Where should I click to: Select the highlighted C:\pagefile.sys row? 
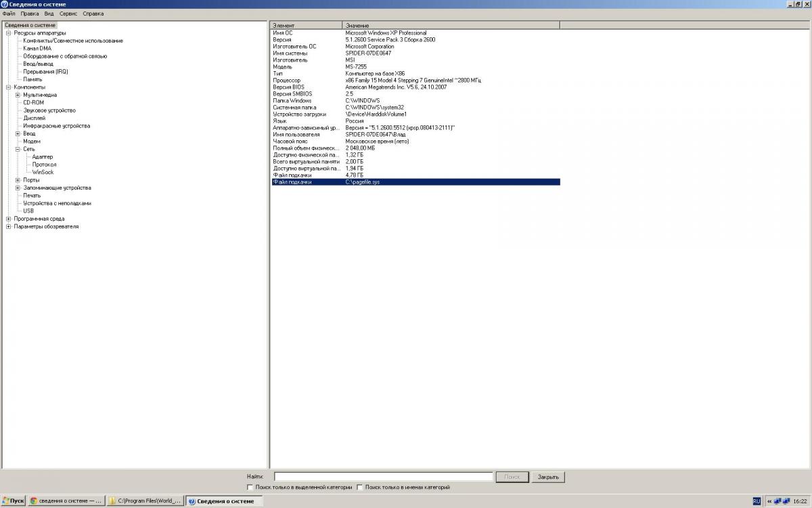point(415,182)
